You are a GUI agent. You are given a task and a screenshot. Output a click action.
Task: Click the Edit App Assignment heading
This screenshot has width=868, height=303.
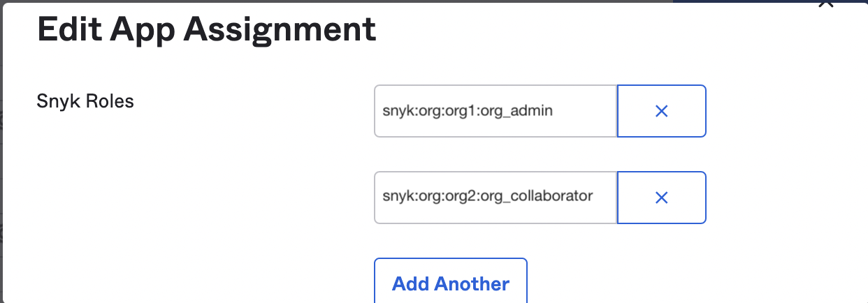click(206, 29)
